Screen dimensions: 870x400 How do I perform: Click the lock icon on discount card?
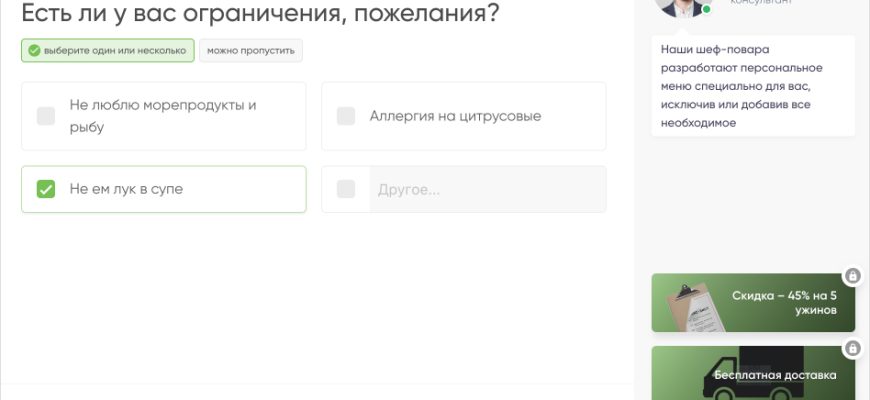click(x=852, y=275)
